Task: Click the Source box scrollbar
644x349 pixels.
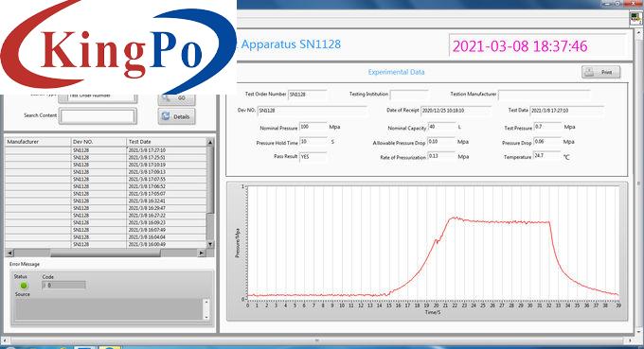Action: [x=206, y=309]
